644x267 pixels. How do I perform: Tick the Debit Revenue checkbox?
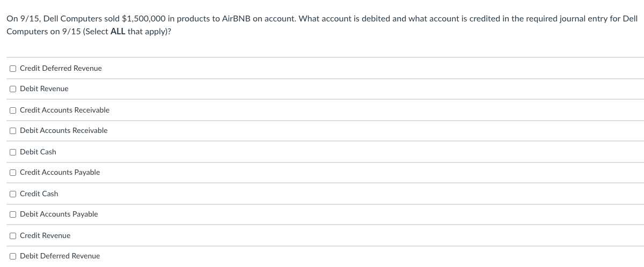click(x=12, y=89)
